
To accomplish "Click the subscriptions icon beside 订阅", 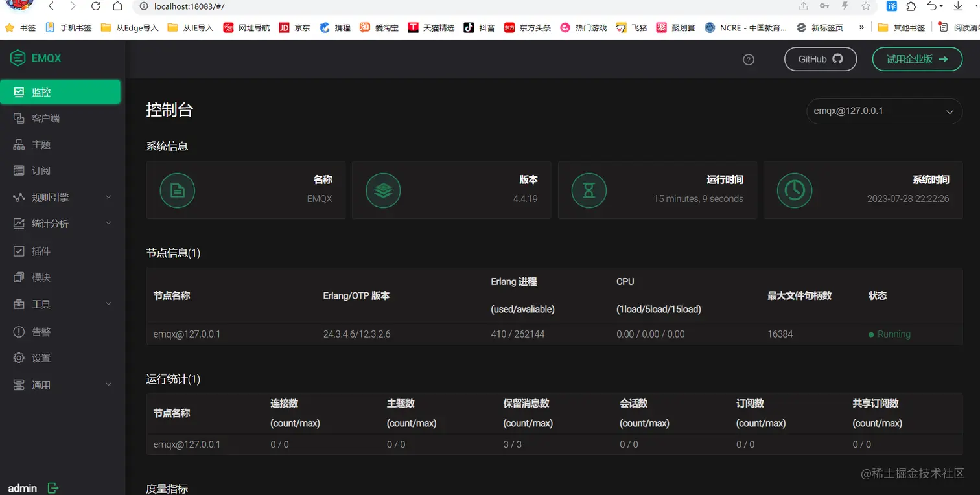I will tap(19, 170).
